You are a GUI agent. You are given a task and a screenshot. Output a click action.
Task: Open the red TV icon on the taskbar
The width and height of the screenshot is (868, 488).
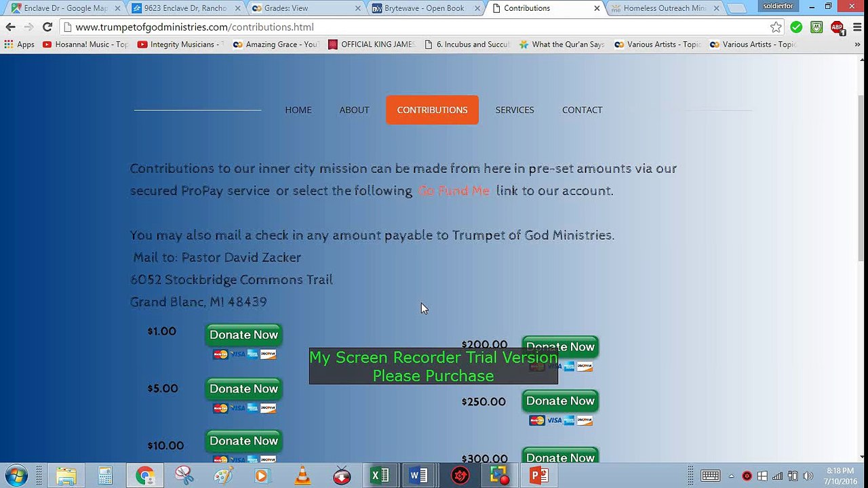(342, 476)
